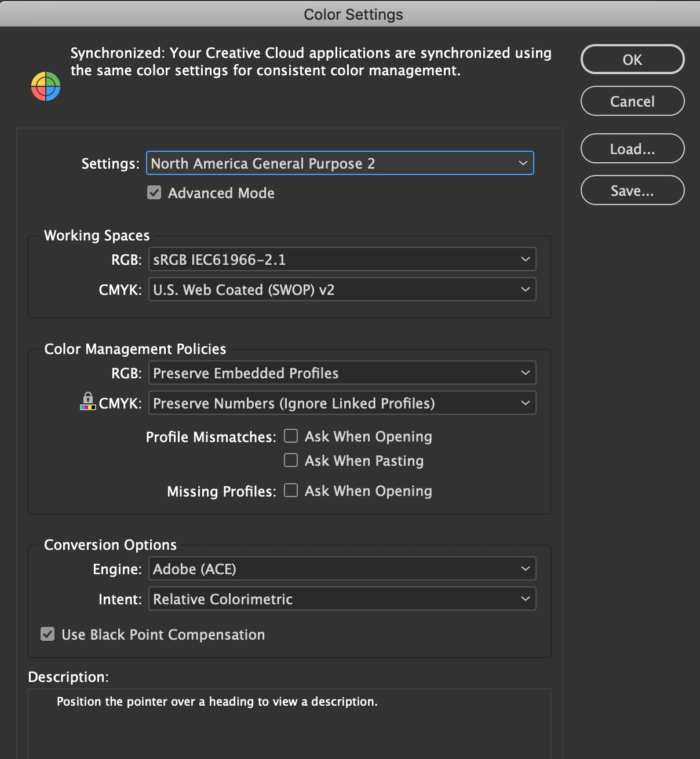Open Working Spaces RGB dropdown
The width and height of the screenshot is (700, 759).
pyautogui.click(x=342, y=259)
